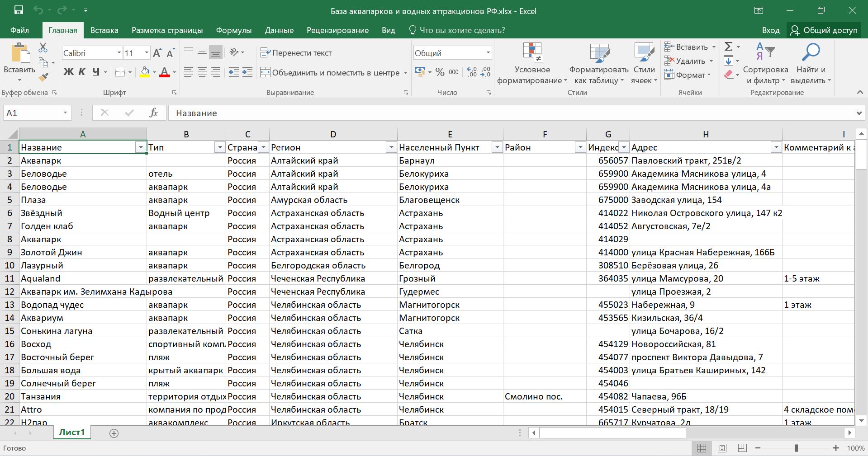This screenshot has width=868, height=456.
Task: Open the Данные ribbon tab
Action: coord(279,30)
